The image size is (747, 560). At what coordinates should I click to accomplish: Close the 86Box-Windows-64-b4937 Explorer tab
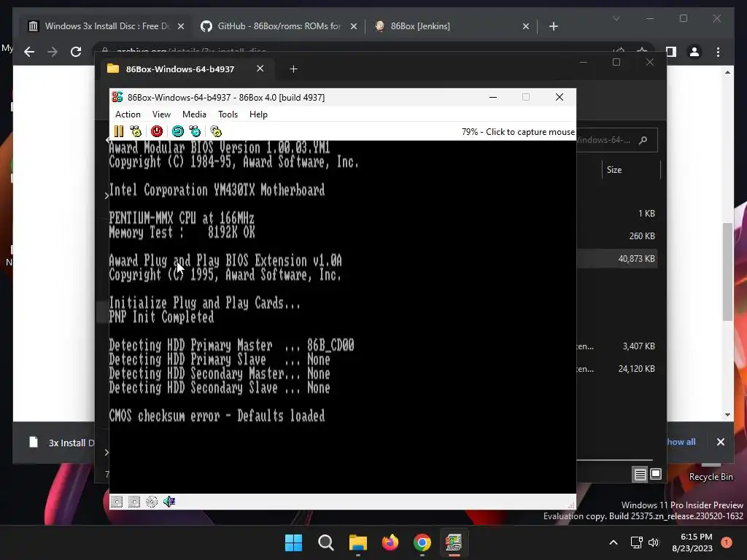click(x=260, y=69)
